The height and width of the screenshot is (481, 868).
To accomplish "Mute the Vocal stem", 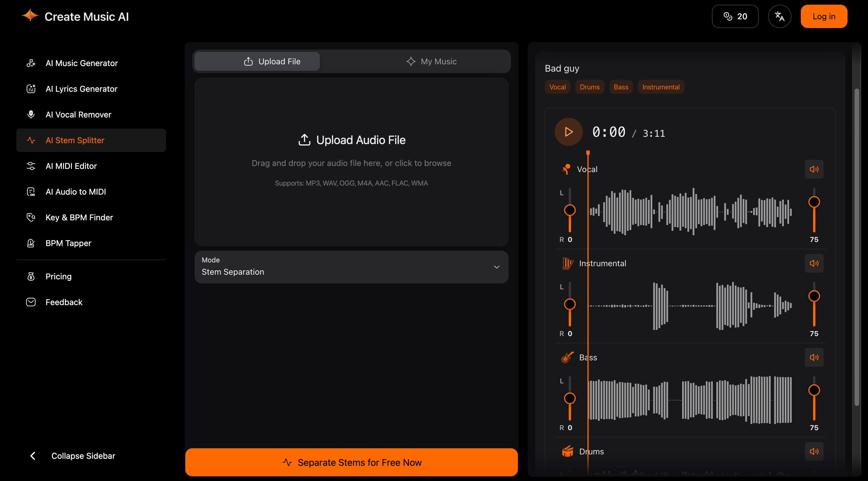I will point(814,169).
